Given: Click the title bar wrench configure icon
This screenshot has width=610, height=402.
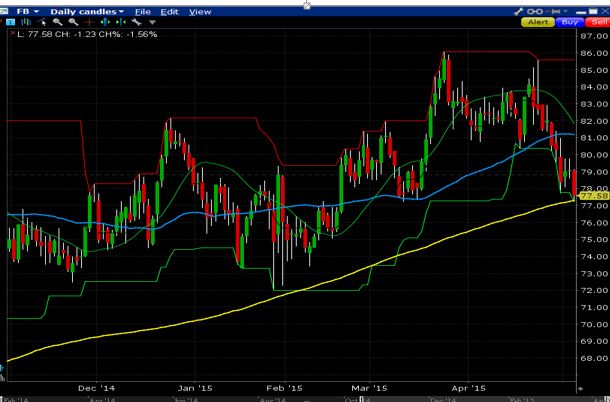Looking at the screenshot, I should [518, 10].
